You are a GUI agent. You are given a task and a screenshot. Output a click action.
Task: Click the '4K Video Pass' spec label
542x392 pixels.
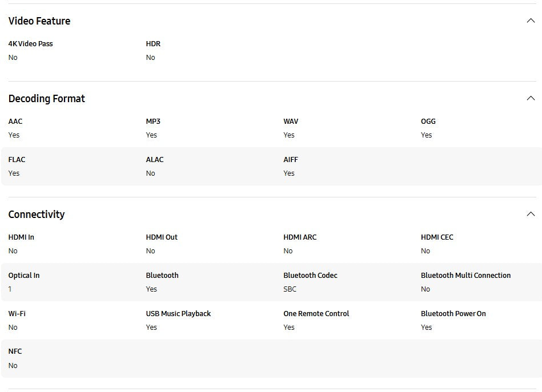coord(30,44)
